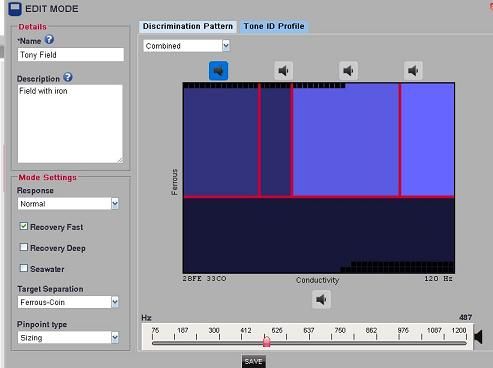Select the narrow tone region between red lines
This screenshot has height=368, width=493.
[x=276, y=142]
